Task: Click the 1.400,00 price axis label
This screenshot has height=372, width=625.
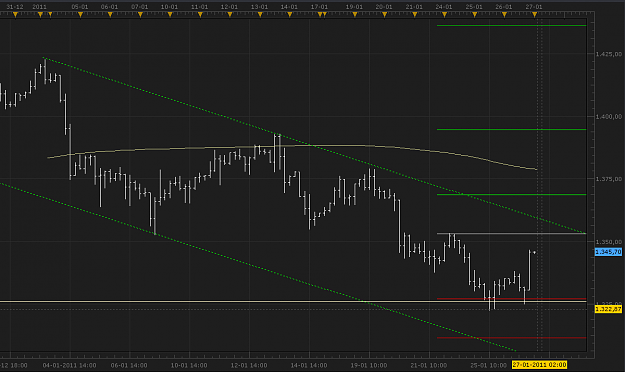Action: pyautogui.click(x=608, y=116)
